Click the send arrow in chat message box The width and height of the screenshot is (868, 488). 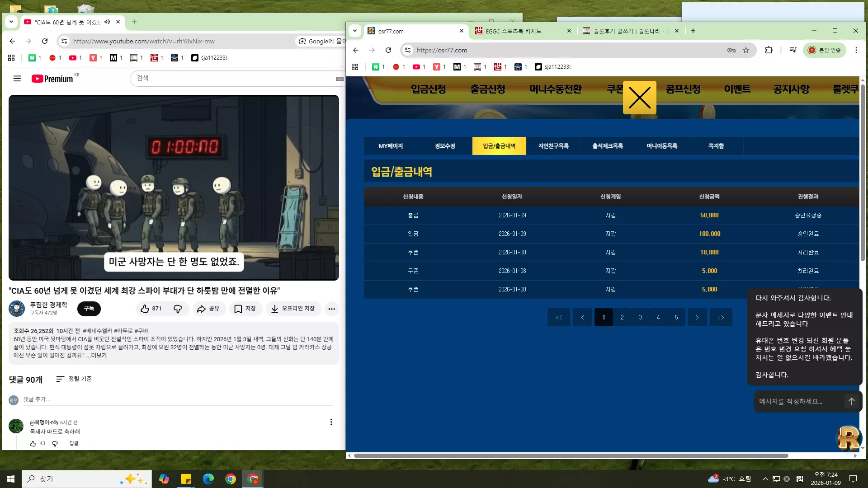(851, 401)
